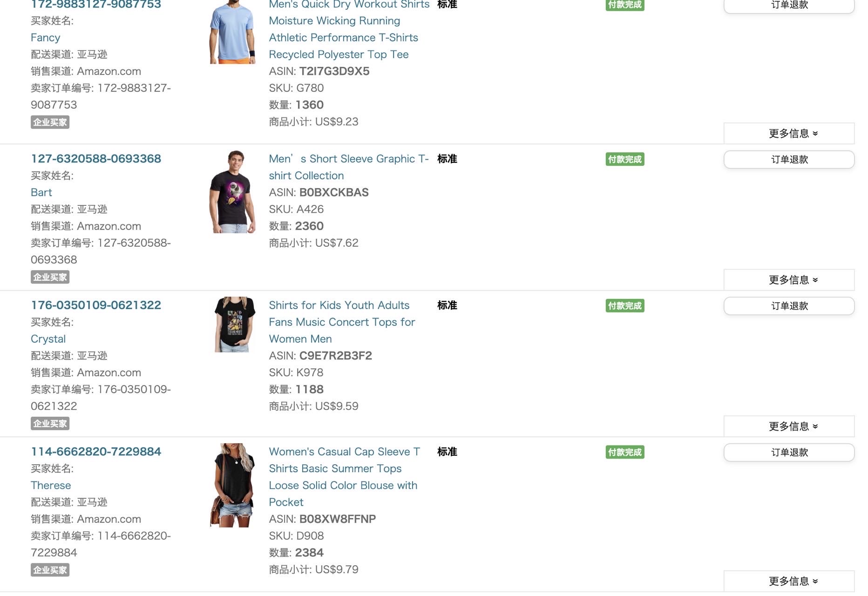Open the women's cap sleeve shirt thumbnail
868x596 pixels.
[232, 485]
